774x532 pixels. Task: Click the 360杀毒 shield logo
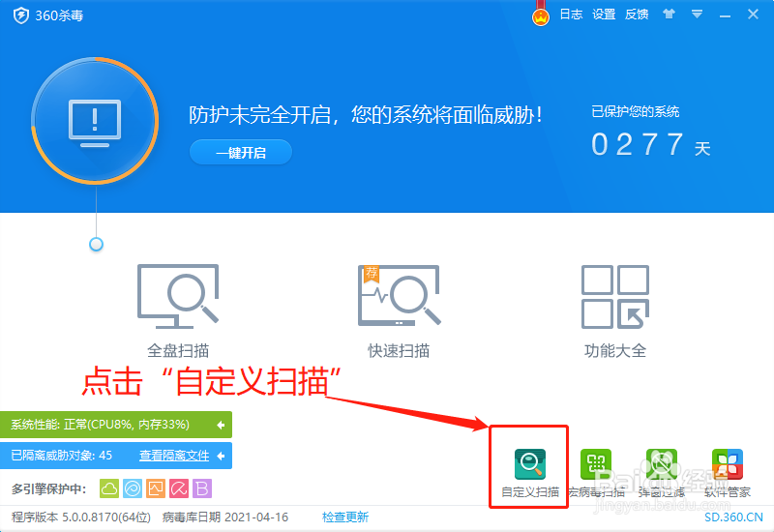point(20,15)
